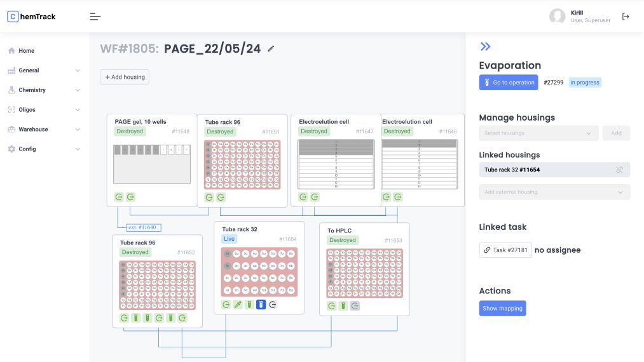Viewport: 644px width, 362px height.
Task: Click the Tube rack 96 #11652 plate thumbnail
Action: click(157, 285)
